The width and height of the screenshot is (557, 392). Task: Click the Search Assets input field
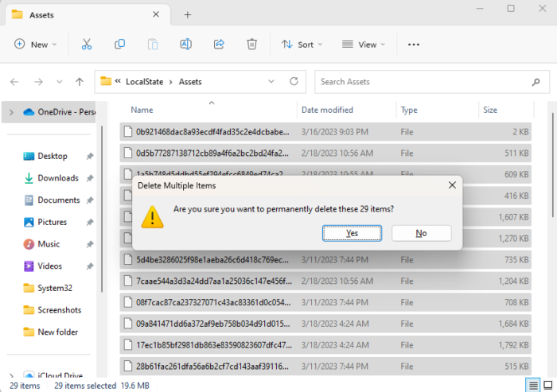click(x=430, y=81)
